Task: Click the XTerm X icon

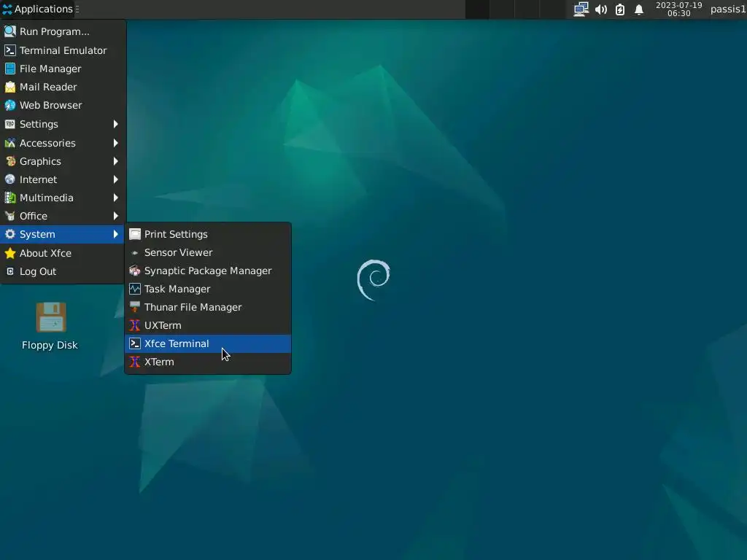Action: point(135,362)
